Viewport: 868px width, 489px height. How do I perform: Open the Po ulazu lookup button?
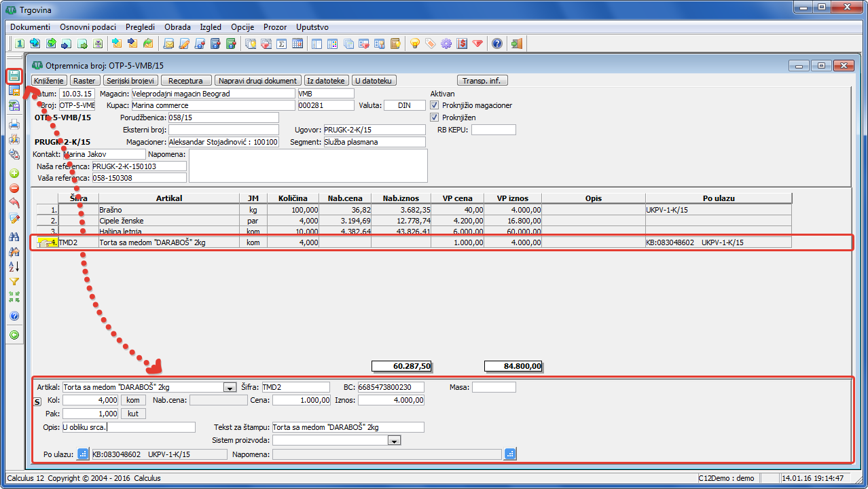(x=83, y=454)
